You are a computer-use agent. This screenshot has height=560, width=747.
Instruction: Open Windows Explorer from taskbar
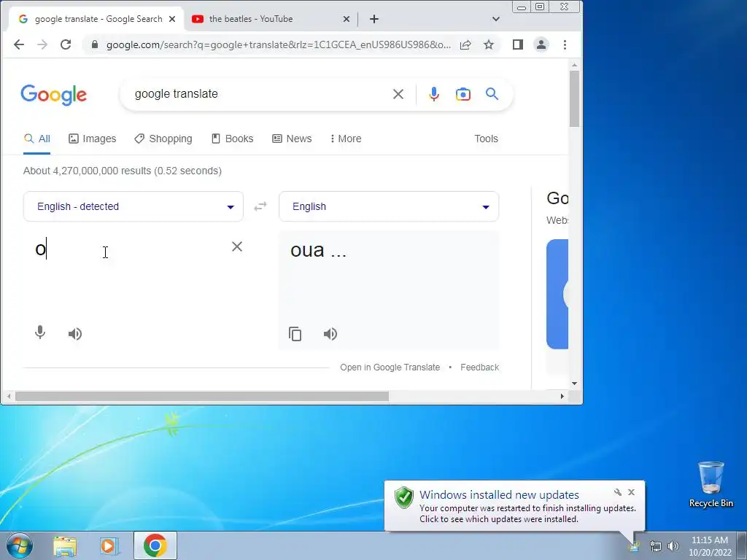coord(65,546)
